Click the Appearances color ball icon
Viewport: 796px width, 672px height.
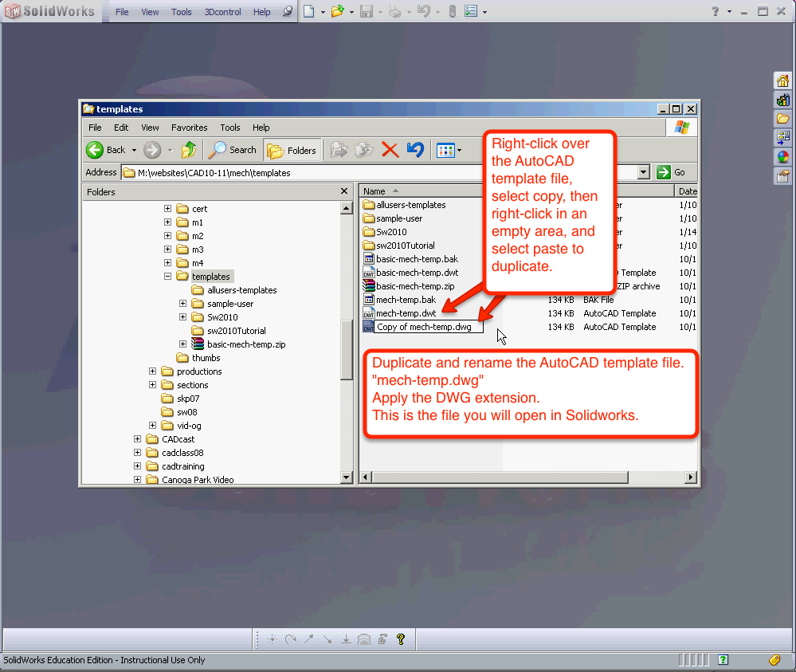[x=782, y=157]
